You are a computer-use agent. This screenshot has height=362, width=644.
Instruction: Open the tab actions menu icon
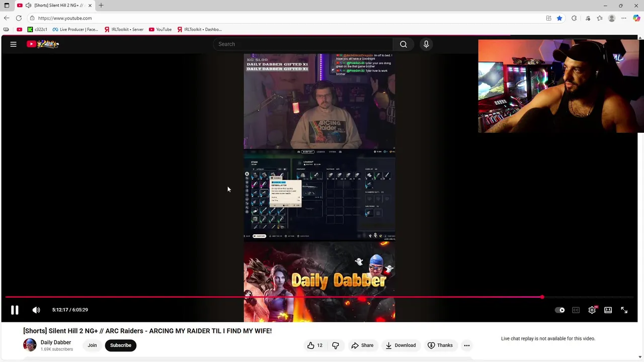(x=7, y=6)
